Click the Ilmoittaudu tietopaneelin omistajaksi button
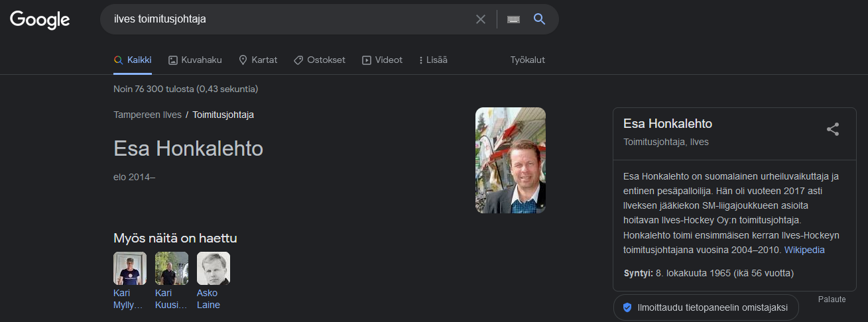This screenshot has height=322, width=868. [706, 307]
